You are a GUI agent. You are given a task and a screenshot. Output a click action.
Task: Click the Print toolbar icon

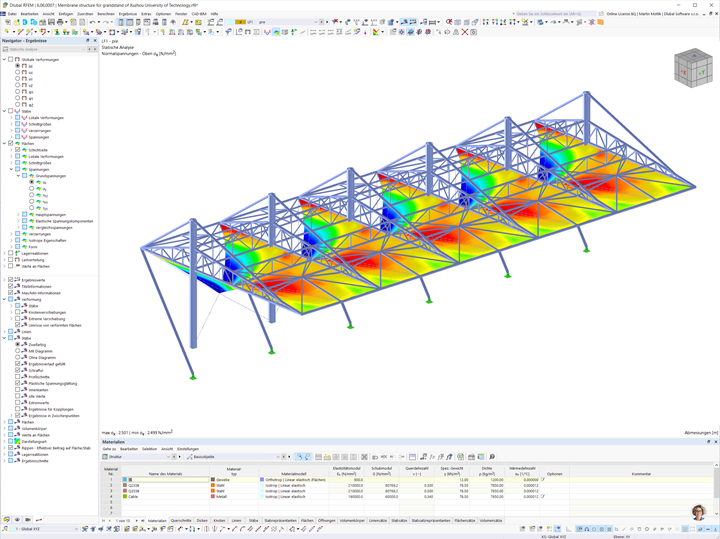point(60,22)
